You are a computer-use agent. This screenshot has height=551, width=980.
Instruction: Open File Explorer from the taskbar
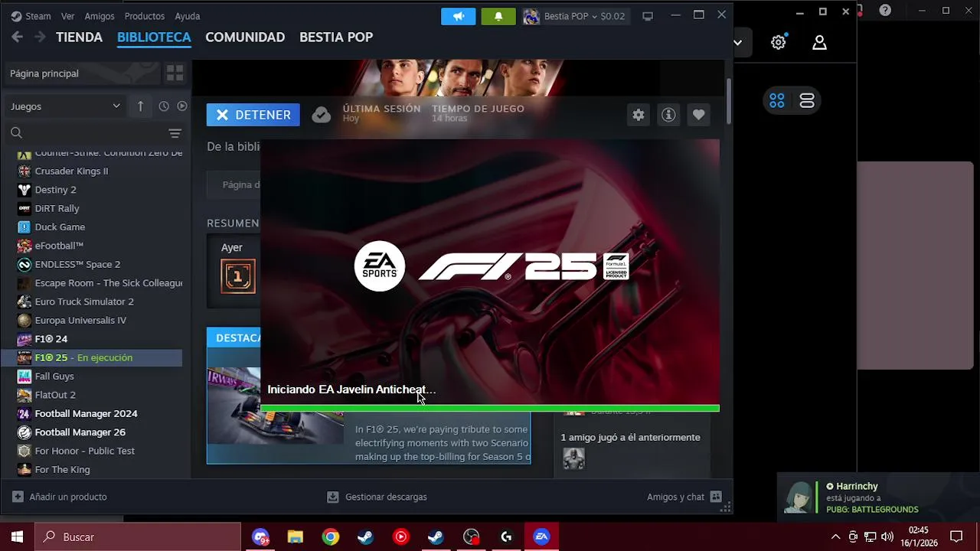(x=296, y=537)
